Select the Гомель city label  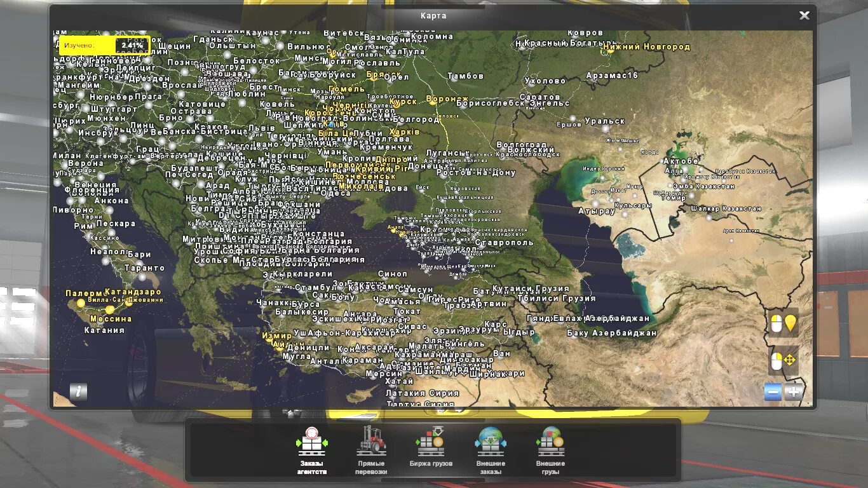pos(346,89)
